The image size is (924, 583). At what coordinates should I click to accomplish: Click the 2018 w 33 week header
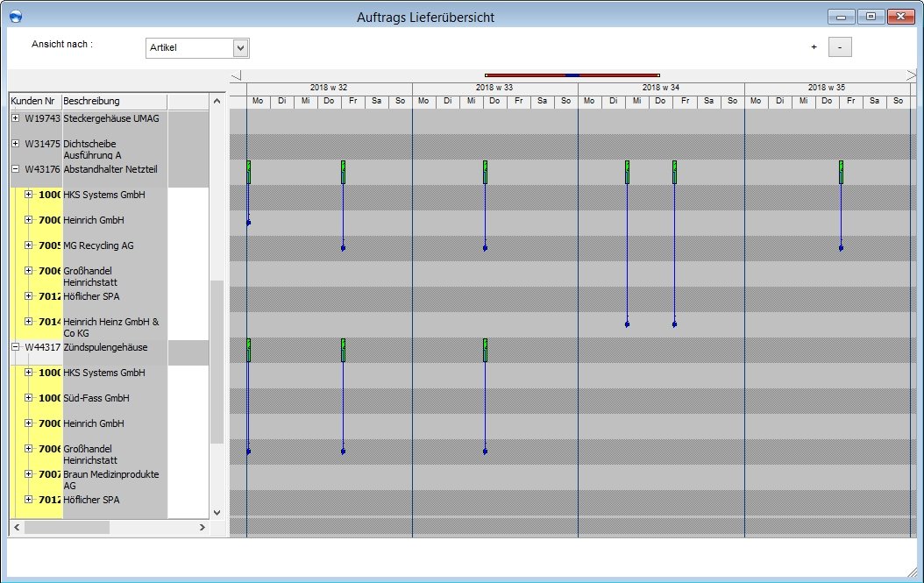click(494, 88)
